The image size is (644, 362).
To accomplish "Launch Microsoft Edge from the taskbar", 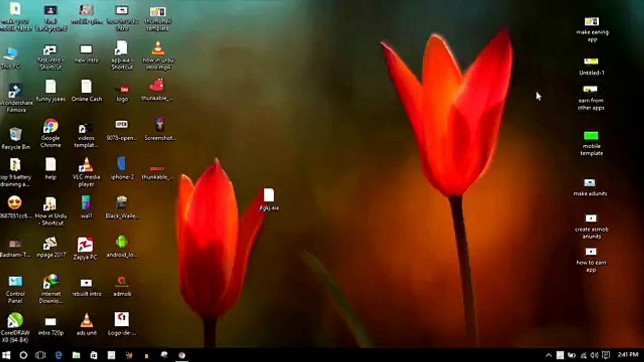I will [58, 355].
